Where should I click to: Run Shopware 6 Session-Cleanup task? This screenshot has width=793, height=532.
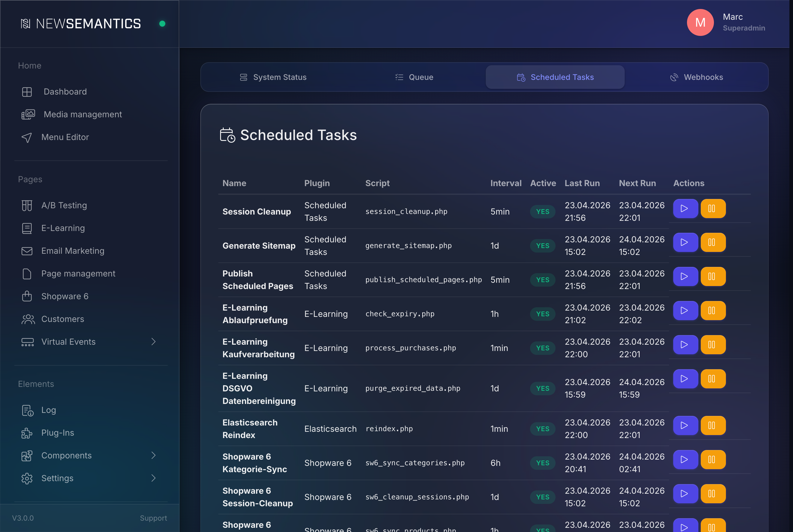click(x=685, y=494)
